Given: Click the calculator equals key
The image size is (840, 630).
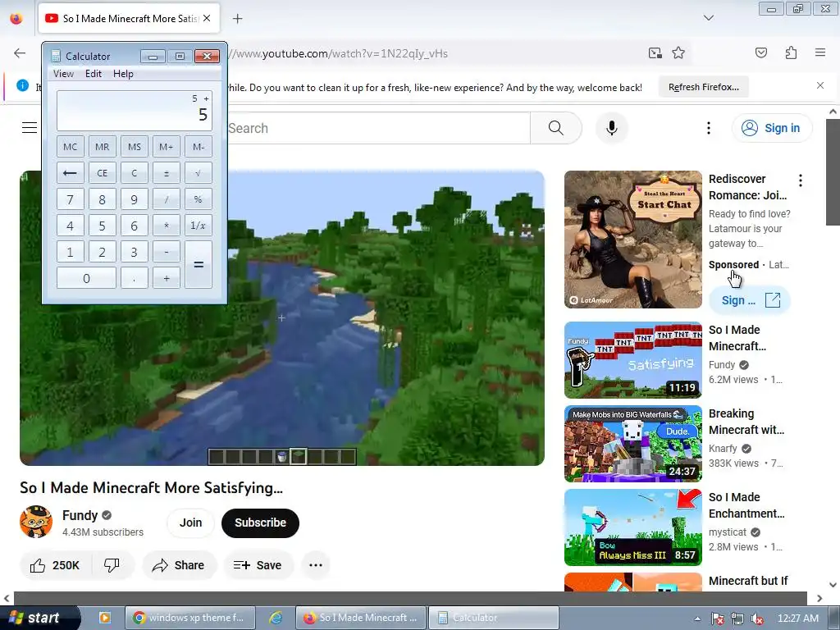Looking at the screenshot, I should pyautogui.click(x=199, y=265).
